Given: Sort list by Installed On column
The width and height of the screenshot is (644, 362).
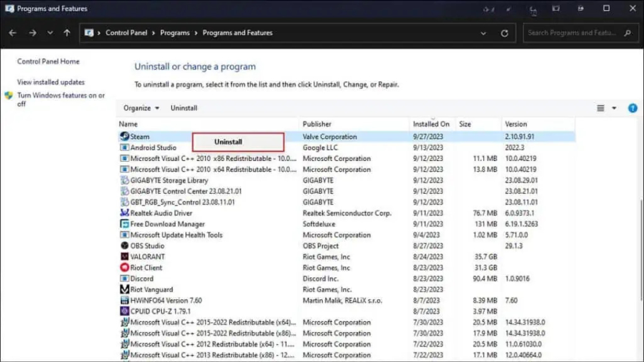Looking at the screenshot, I should 431,124.
